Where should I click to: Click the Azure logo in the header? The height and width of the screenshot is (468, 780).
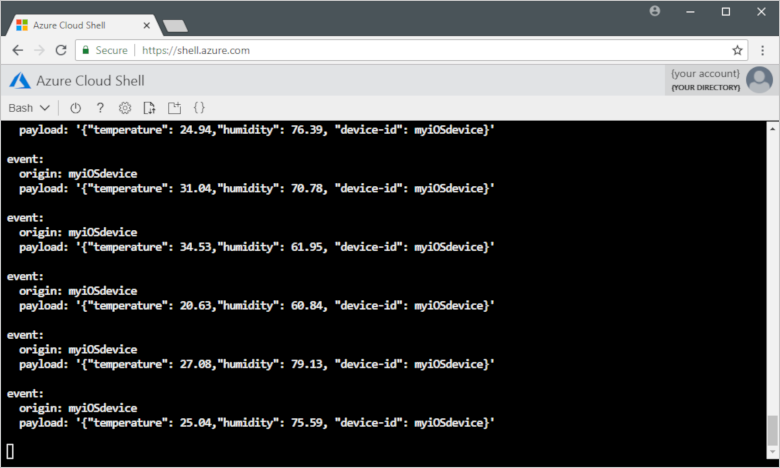20,81
